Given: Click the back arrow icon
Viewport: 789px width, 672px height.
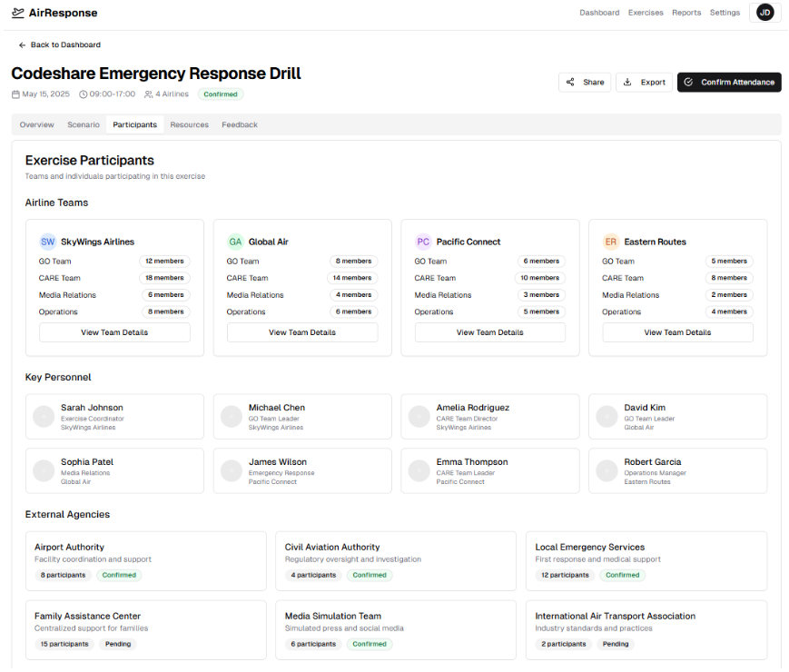Looking at the screenshot, I should click(x=22, y=44).
